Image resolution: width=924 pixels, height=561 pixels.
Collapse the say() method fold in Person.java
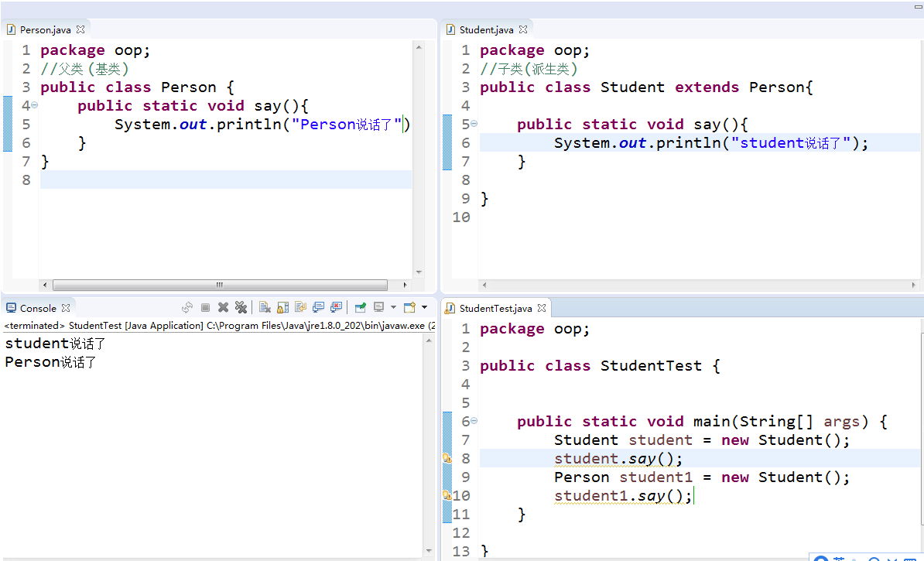tap(35, 105)
